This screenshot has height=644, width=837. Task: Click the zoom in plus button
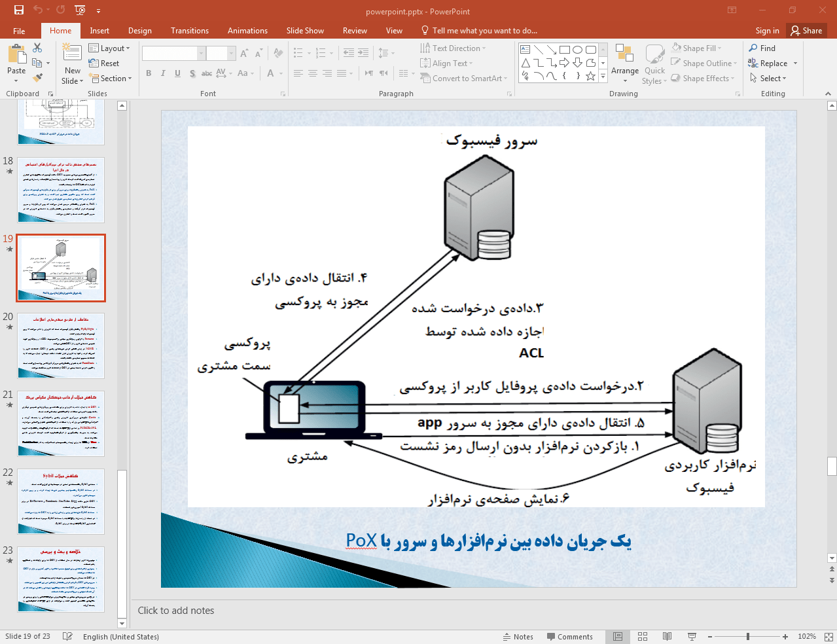[x=785, y=636]
